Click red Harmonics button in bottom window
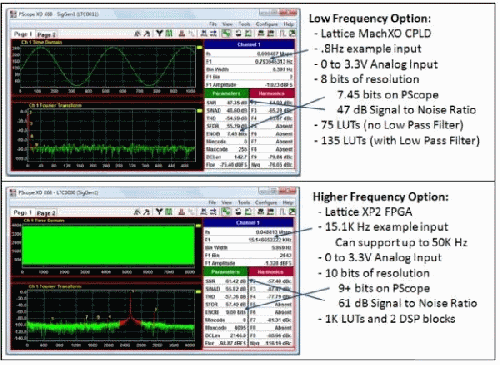500x365 pixels. [271, 272]
